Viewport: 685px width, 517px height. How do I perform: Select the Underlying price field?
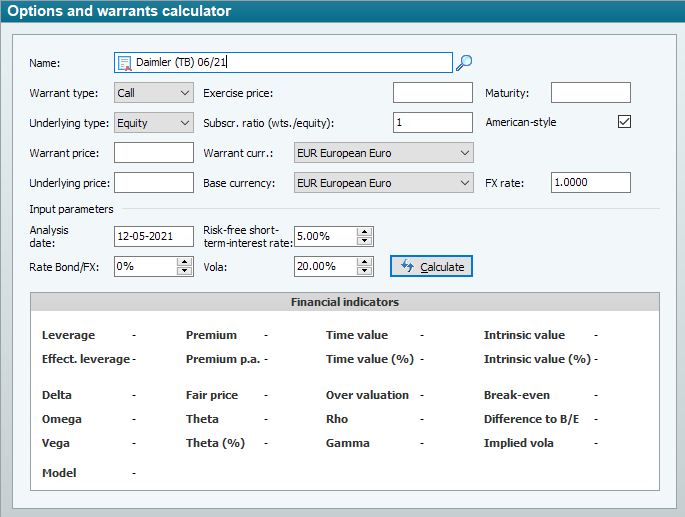154,183
